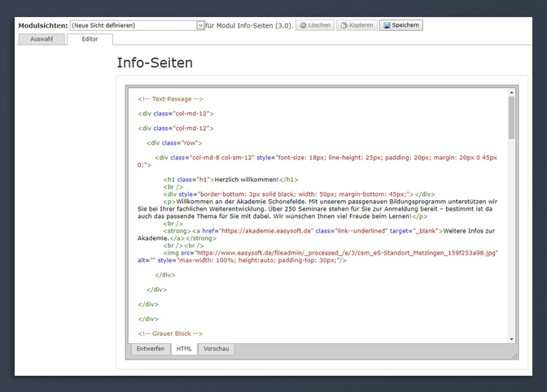Viewport: 547px width, 392px height.
Task: Click the Kopieren copy icon
Action: [345, 25]
